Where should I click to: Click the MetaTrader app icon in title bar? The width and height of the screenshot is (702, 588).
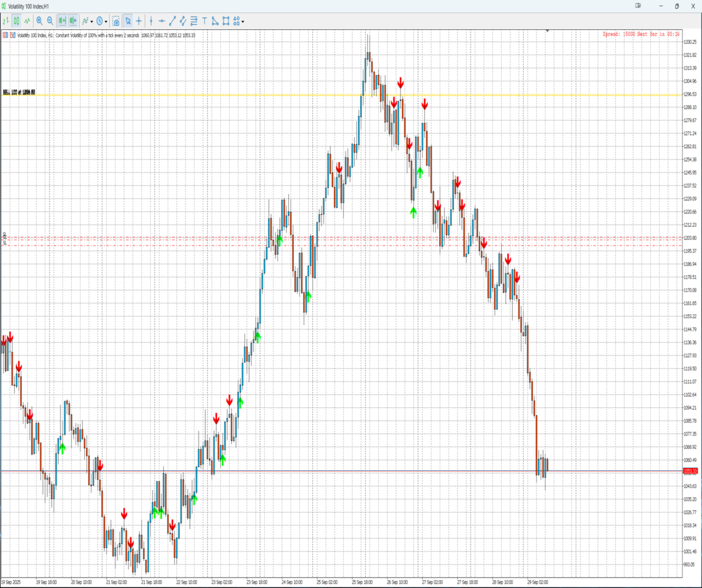4,7
